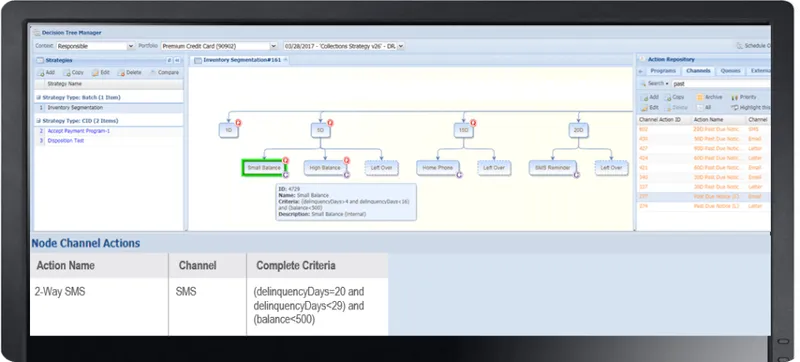The height and width of the screenshot is (362, 800).
Task: Click the Schedule icon at top right
Action: tap(739, 46)
